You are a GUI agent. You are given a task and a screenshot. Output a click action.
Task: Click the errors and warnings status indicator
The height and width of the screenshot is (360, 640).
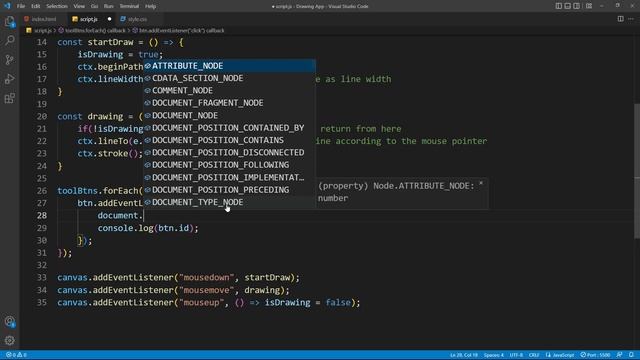pos(16,355)
